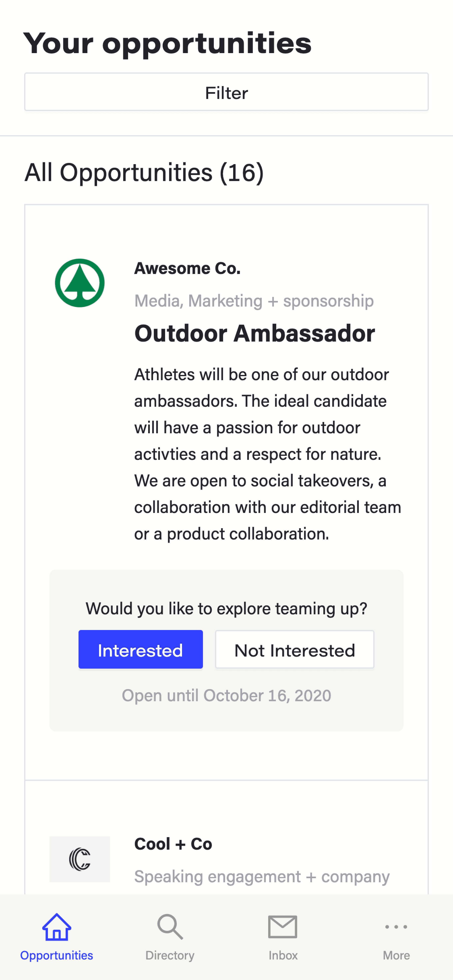Go to the Inbox tab label

(283, 955)
